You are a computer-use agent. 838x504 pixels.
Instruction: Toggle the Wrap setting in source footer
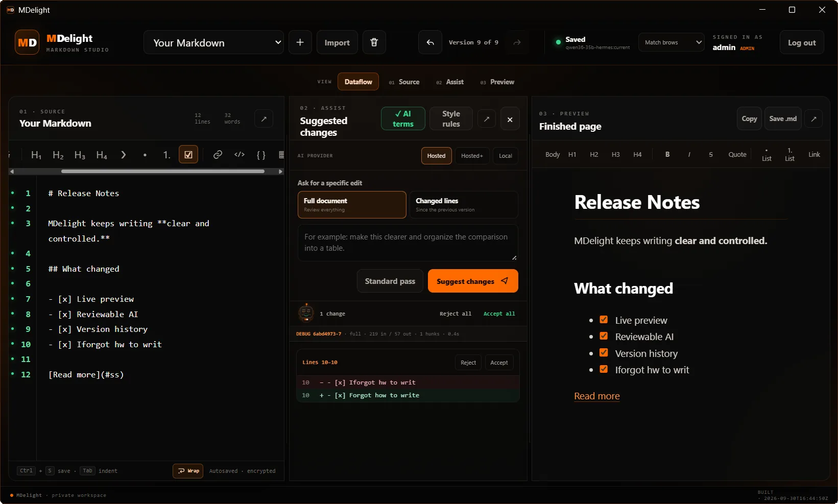(x=188, y=471)
